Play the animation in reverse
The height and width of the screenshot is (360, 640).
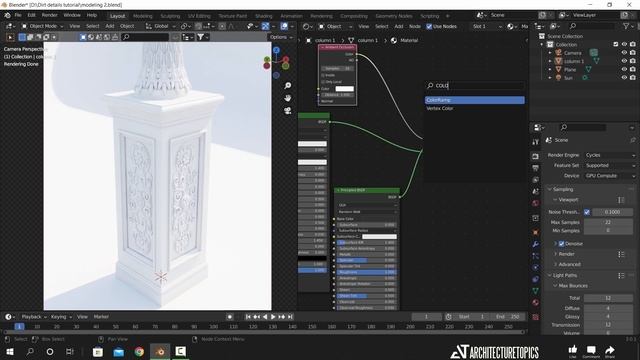click(265, 317)
